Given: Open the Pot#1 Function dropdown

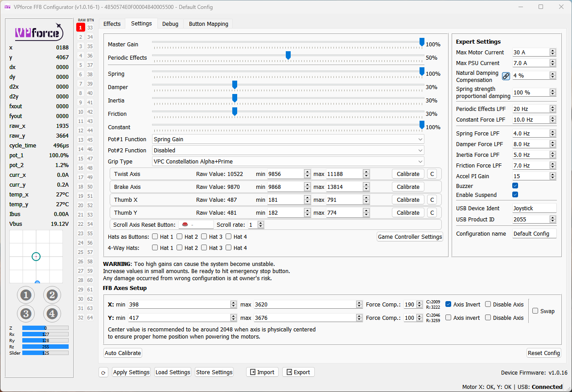Looking at the screenshot, I should (420, 139).
